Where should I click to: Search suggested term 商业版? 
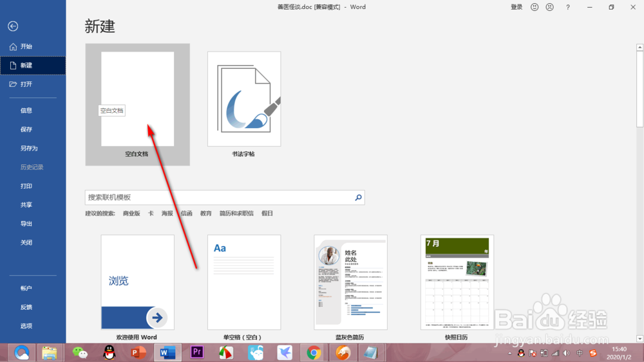tap(131, 213)
